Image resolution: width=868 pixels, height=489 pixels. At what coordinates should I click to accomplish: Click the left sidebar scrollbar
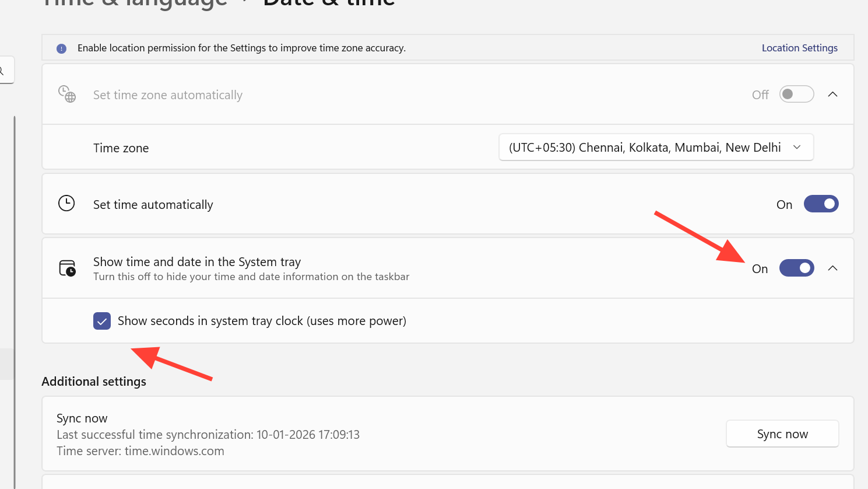[x=14, y=292]
